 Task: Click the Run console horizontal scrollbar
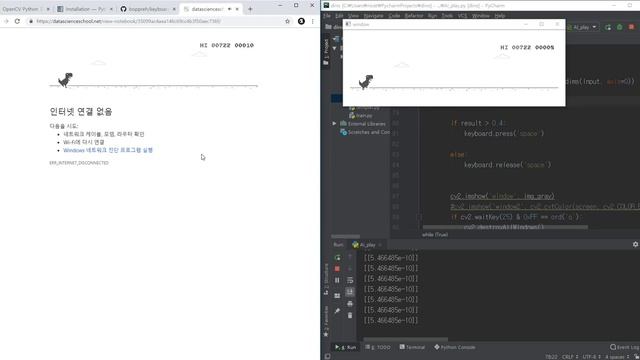405,339
